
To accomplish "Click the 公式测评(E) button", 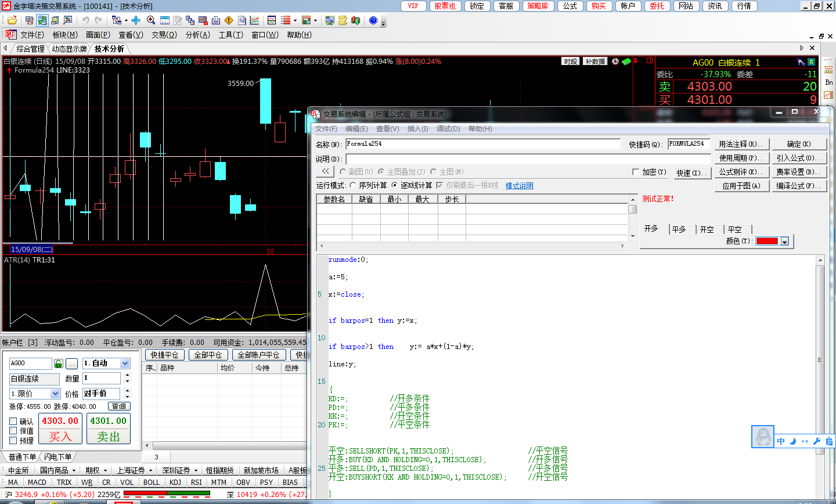I will point(742,172).
